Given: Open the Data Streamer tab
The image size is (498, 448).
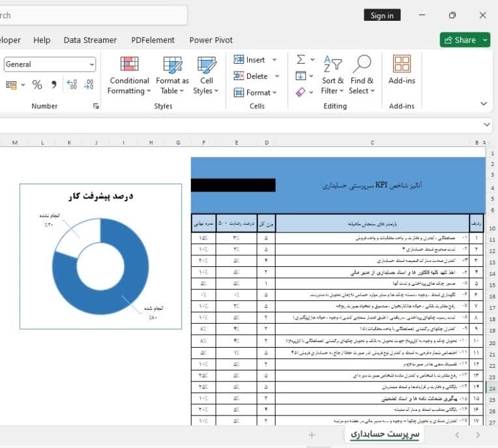Looking at the screenshot, I should click(90, 40).
